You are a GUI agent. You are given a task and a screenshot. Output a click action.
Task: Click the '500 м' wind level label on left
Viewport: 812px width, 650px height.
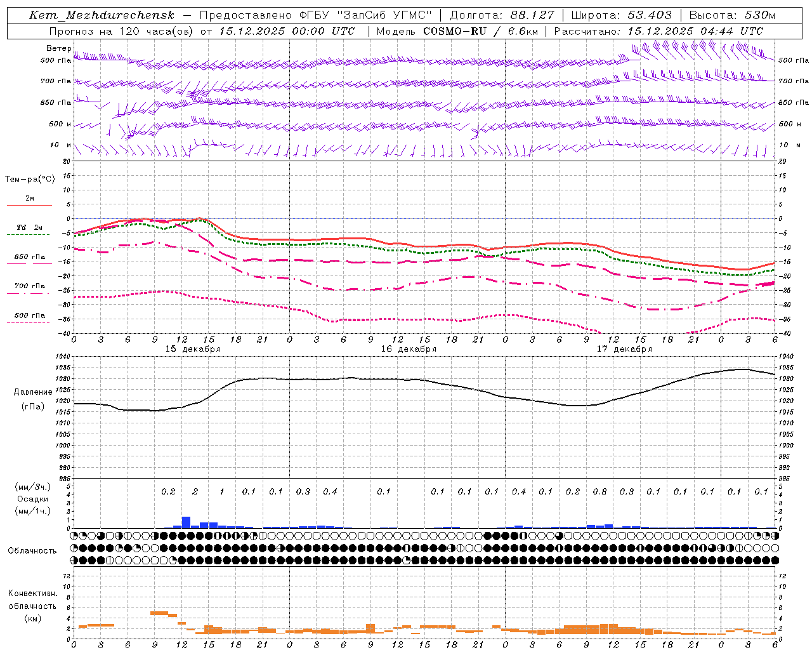click(x=60, y=124)
